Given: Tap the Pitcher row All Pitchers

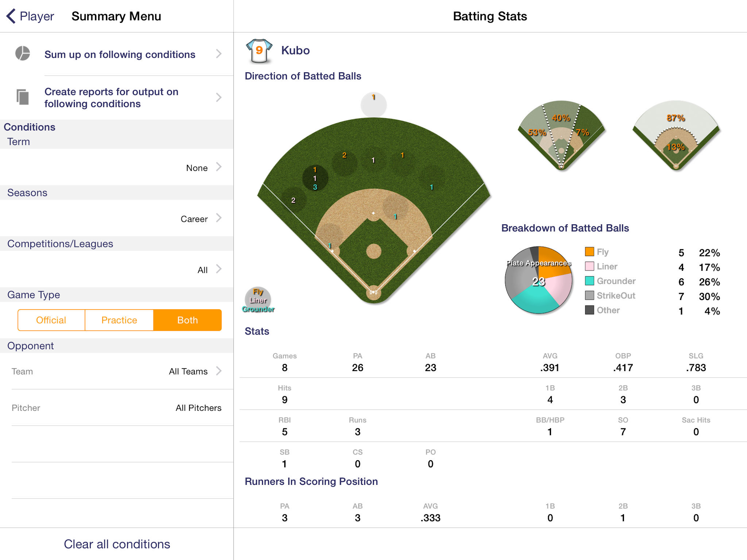Looking at the screenshot, I should 116,408.
